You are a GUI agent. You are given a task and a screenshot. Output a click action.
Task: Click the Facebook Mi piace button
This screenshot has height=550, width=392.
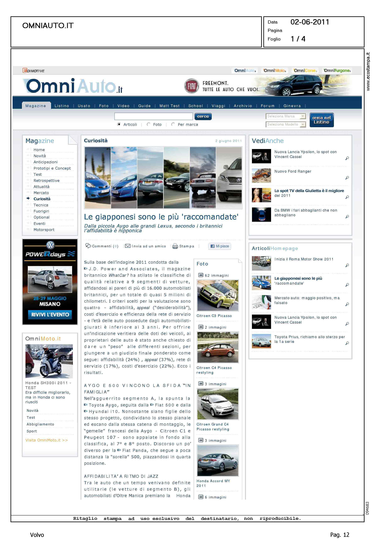(220, 246)
